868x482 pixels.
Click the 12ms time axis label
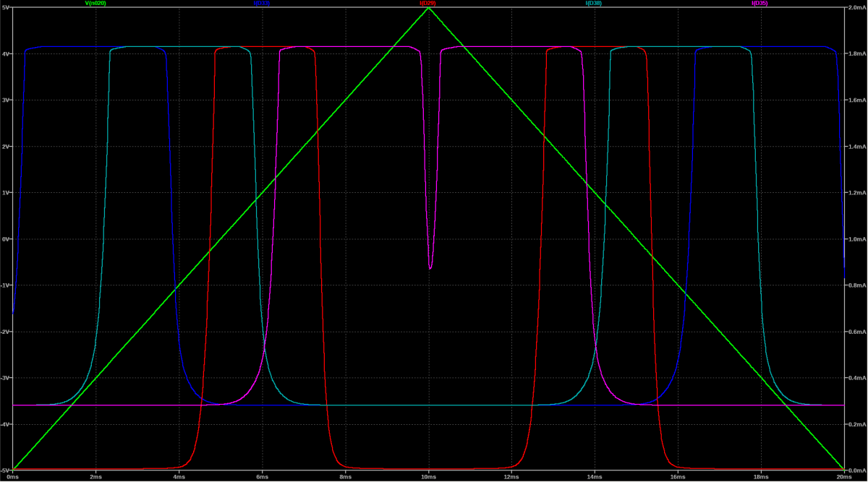511,477
